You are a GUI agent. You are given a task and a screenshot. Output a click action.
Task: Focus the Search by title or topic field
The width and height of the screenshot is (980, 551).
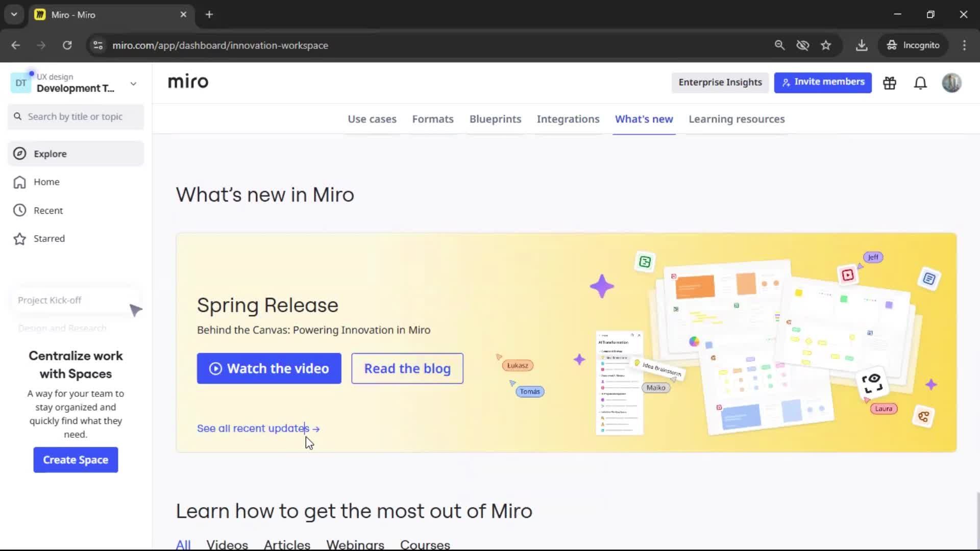(76, 117)
